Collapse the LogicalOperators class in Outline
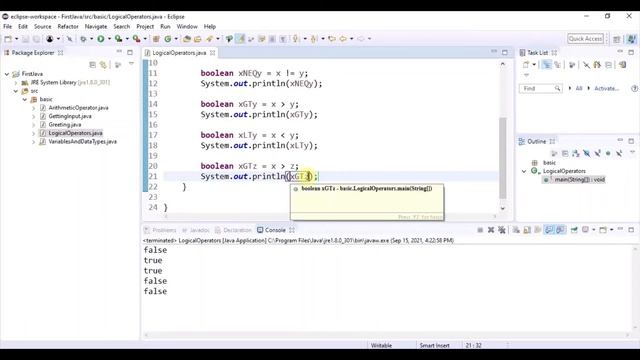 [524, 171]
